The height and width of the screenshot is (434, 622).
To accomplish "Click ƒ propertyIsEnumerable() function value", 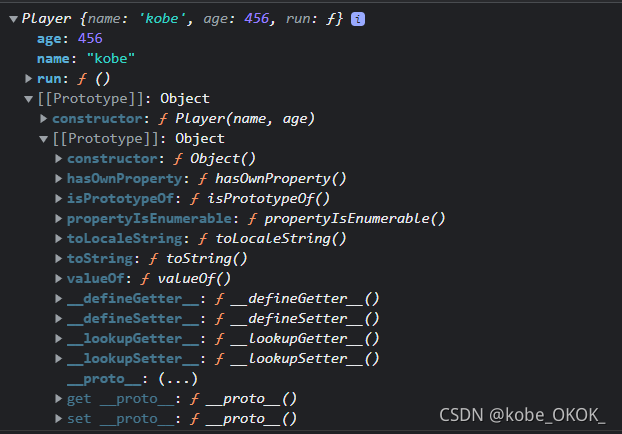I will (346, 219).
